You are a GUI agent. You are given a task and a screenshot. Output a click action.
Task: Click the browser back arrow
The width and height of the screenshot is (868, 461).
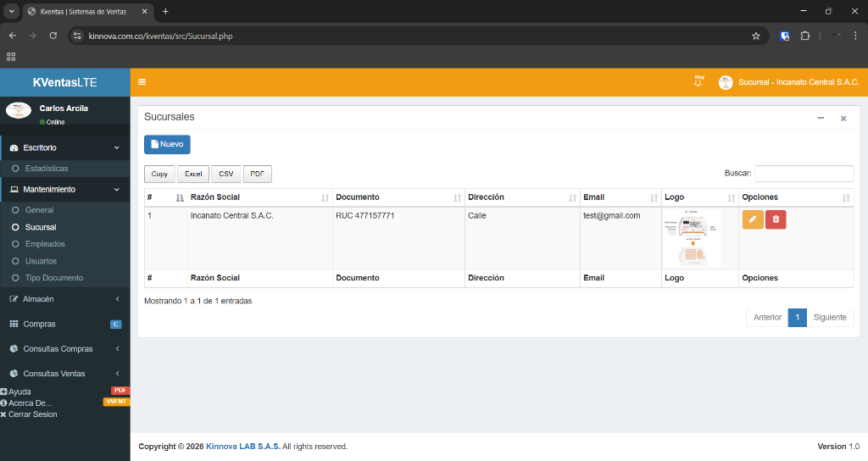point(12,36)
